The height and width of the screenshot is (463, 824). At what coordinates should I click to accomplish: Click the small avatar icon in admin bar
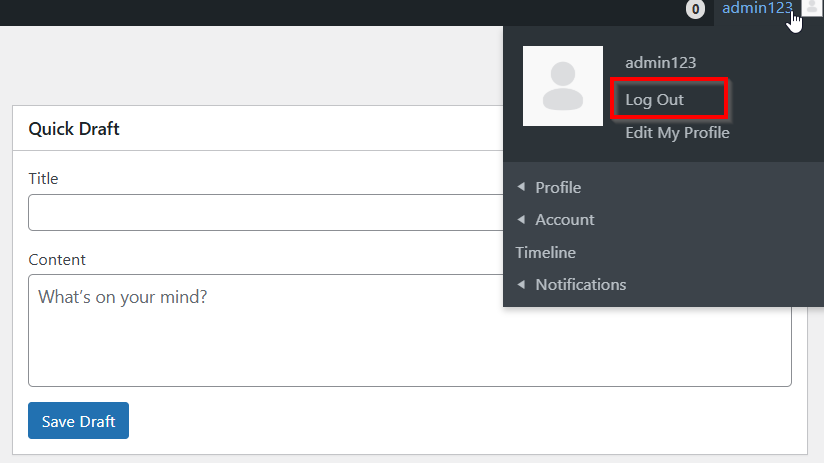(x=811, y=9)
